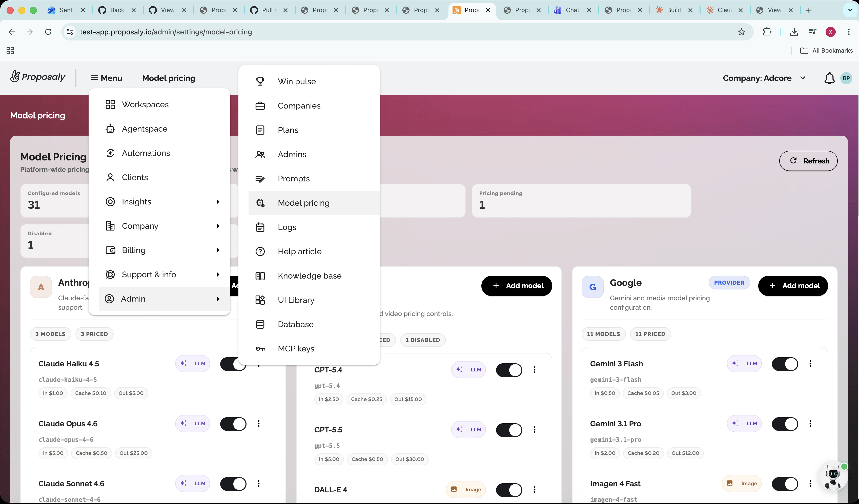The width and height of the screenshot is (859, 504).
Task: Click the Help article question-mark icon
Action: [260, 251]
